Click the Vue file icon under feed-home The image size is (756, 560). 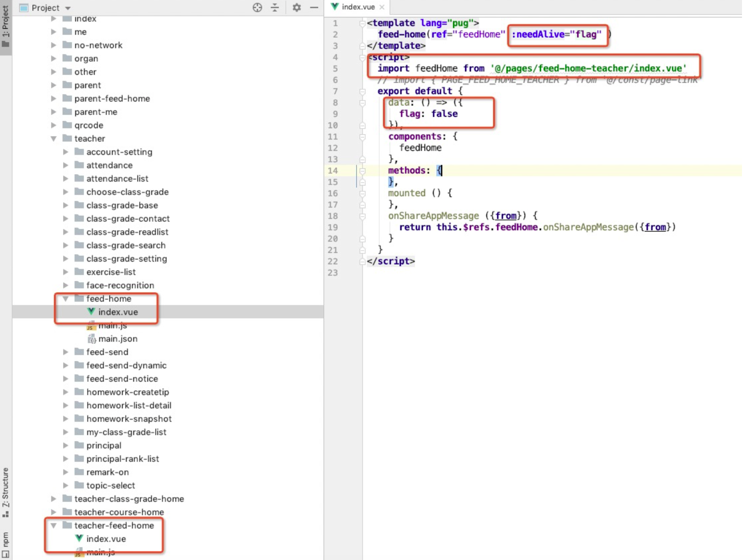coord(91,311)
